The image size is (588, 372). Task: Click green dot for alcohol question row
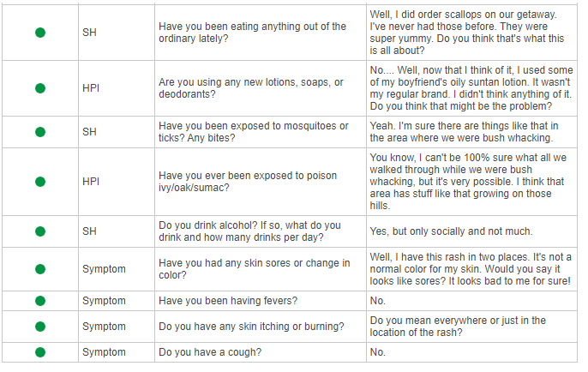[x=40, y=231]
